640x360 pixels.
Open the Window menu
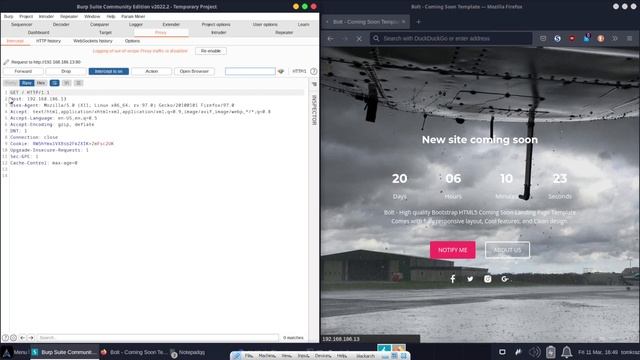92,16
